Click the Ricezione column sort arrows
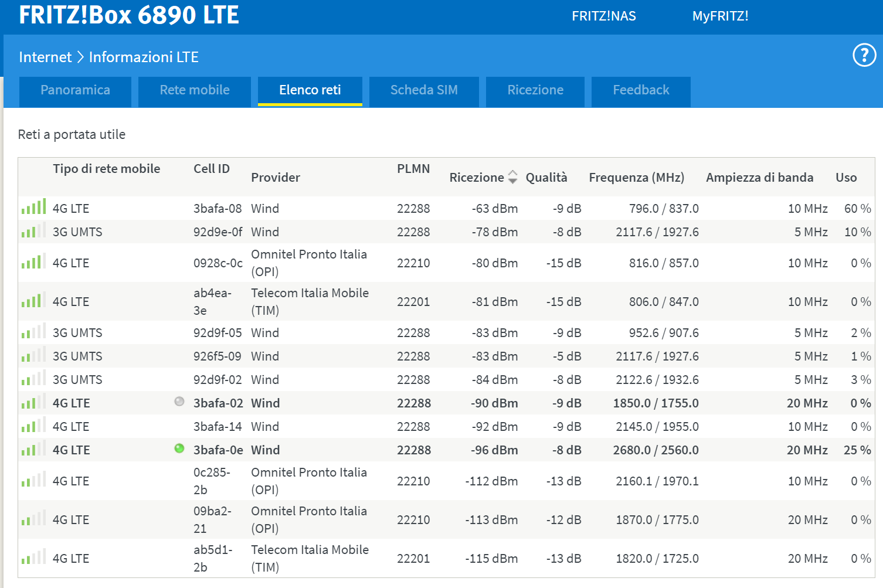883x588 pixels. tap(512, 177)
